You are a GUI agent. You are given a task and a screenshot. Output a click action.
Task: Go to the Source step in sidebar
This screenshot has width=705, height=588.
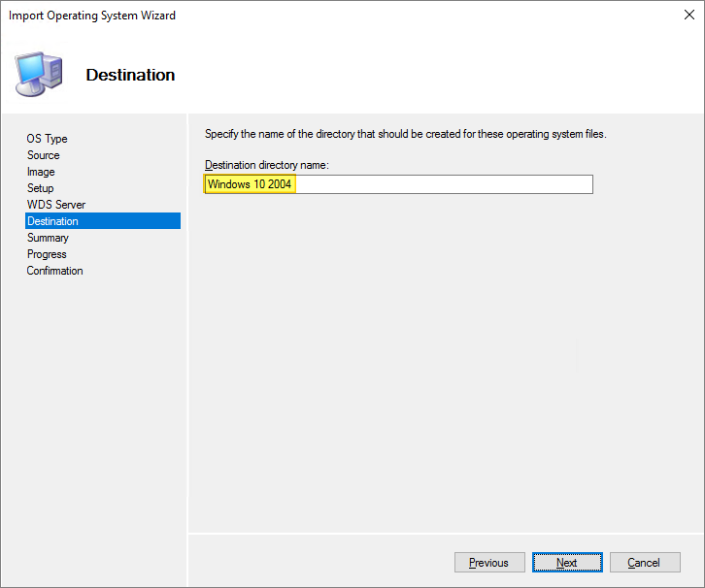pyautogui.click(x=44, y=155)
